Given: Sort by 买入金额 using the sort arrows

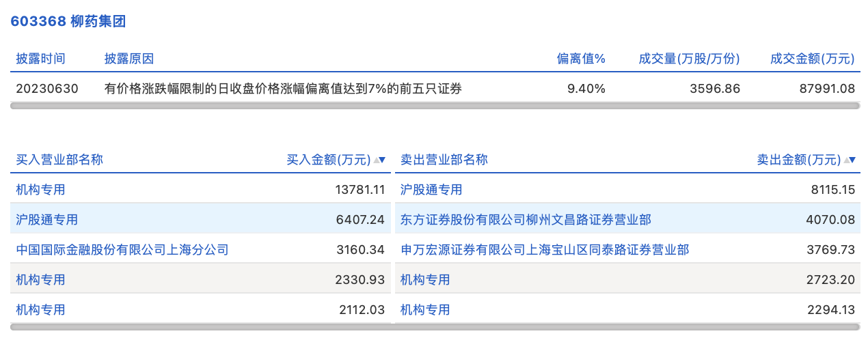Looking at the screenshot, I should [x=379, y=160].
